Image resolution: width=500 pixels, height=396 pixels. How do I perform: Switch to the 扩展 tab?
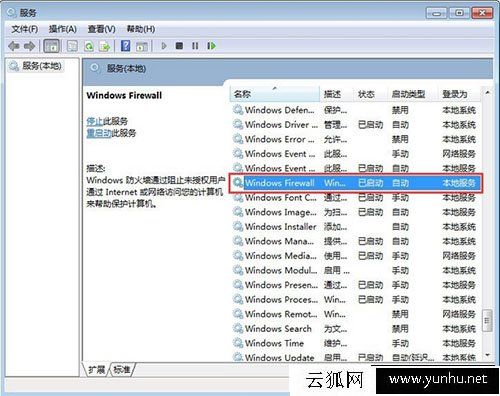pyautogui.click(x=96, y=369)
